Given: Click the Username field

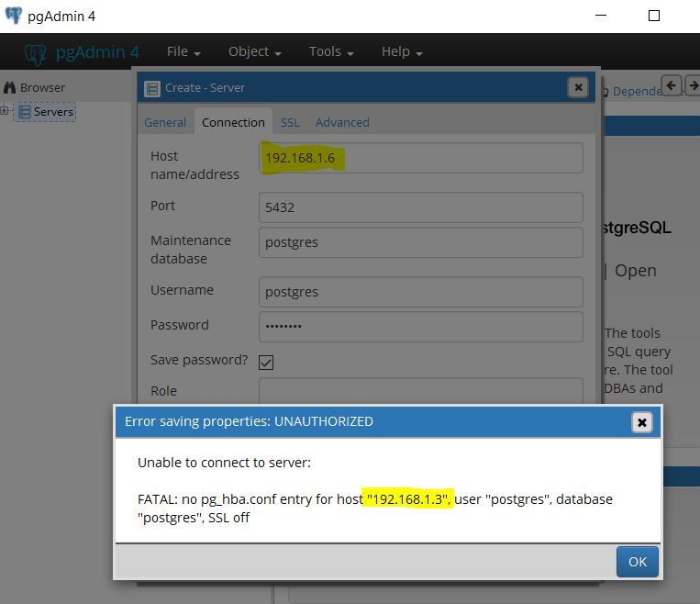Looking at the screenshot, I should coord(421,292).
